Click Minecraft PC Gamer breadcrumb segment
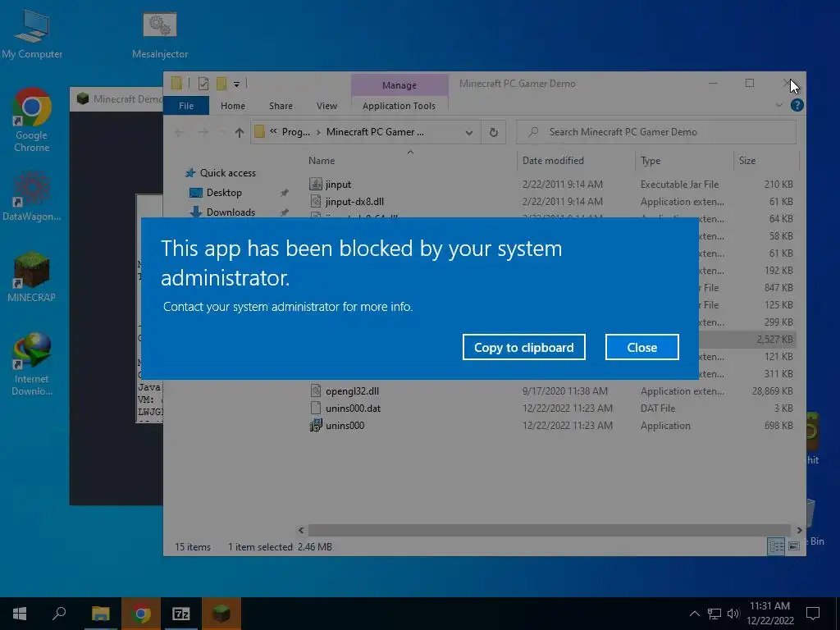Viewport: 840px width, 630px height. click(x=375, y=132)
